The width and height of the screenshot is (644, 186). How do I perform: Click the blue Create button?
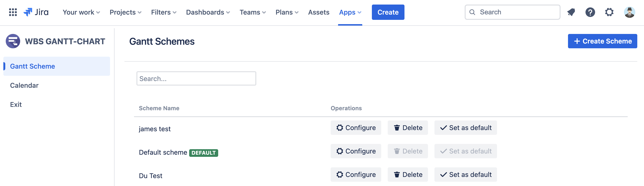(x=388, y=12)
